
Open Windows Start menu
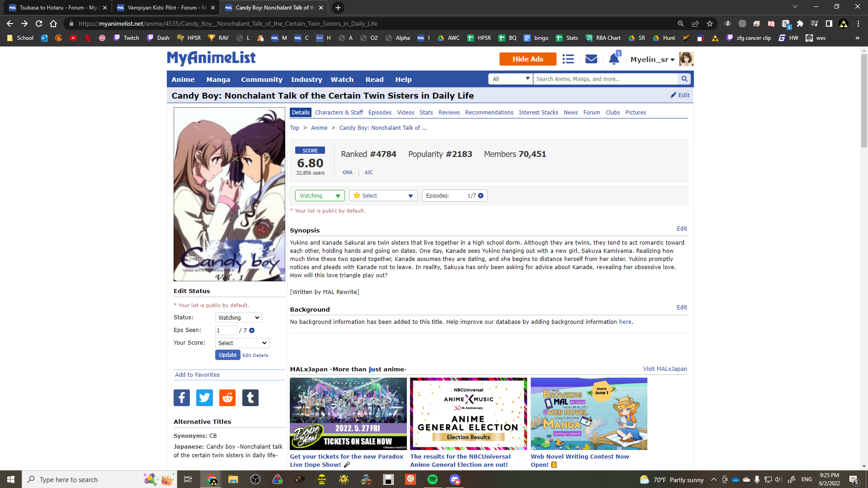(11, 479)
